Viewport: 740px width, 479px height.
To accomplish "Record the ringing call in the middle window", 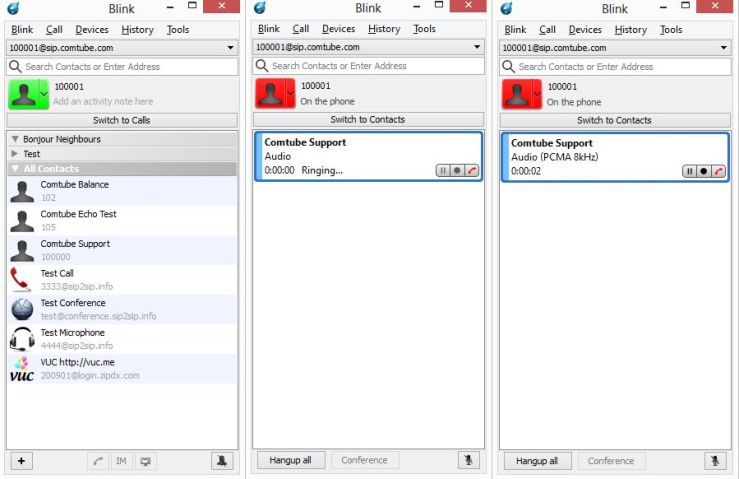I will (x=457, y=170).
